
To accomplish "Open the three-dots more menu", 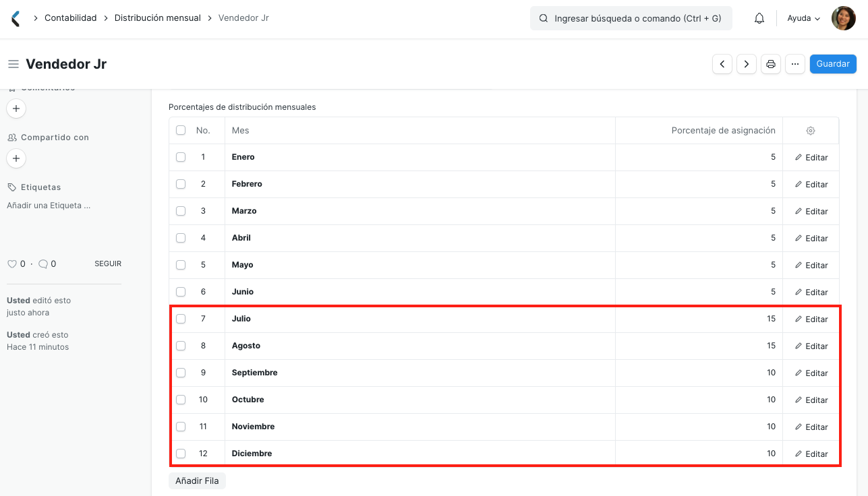I will [x=795, y=64].
